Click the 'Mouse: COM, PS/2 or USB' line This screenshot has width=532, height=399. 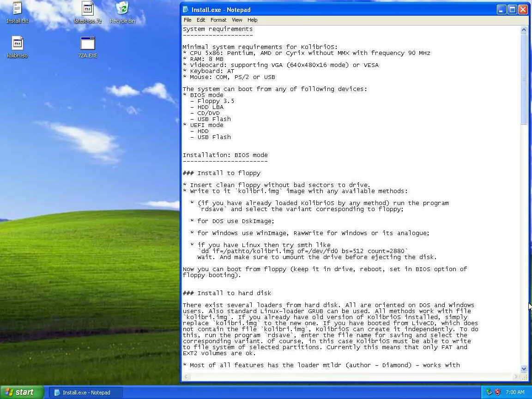229,77
